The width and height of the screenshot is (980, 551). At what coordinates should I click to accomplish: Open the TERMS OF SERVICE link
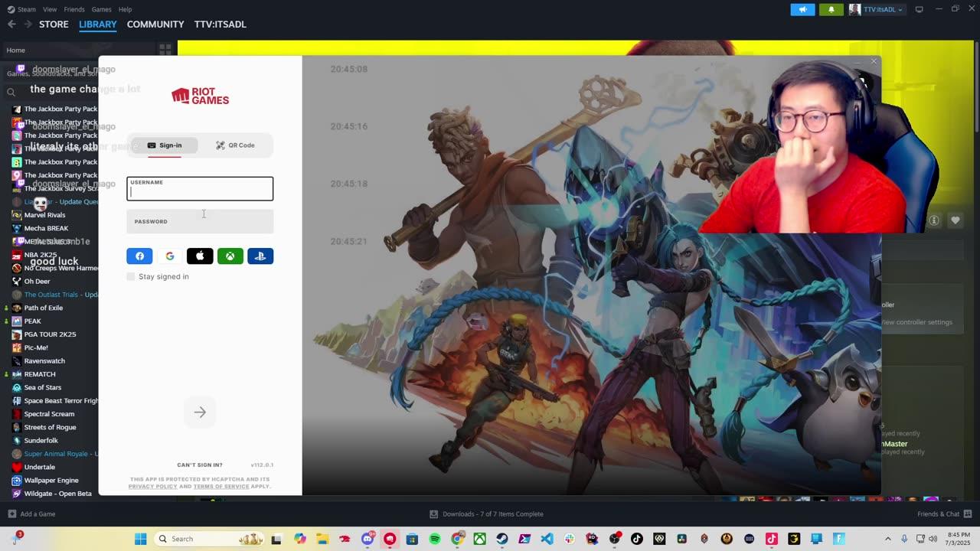pos(221,487)
